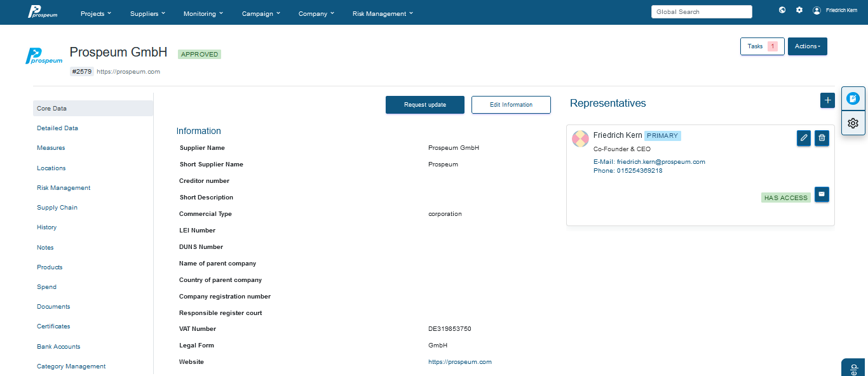Click the "Co-Founder & CEO" job title

coord(622,149)
